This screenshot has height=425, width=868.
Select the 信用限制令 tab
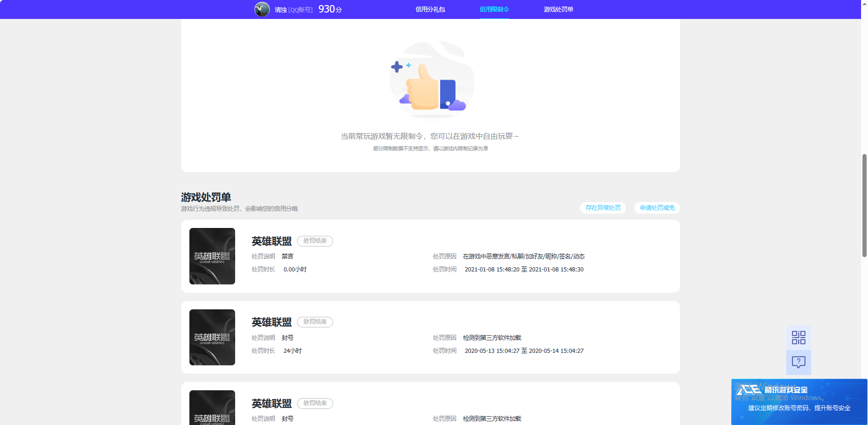(494, 9)
